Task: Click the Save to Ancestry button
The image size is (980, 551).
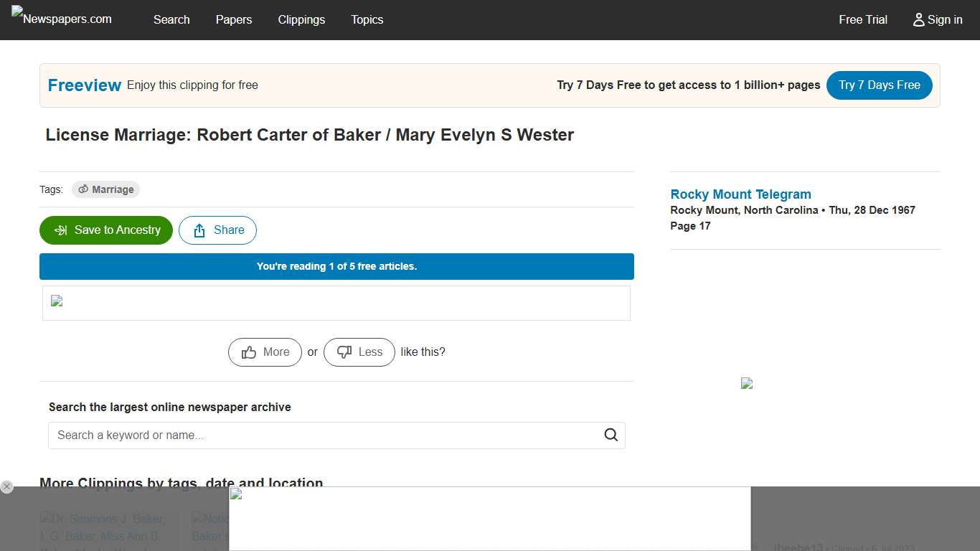Action: [x=105, y=230]
